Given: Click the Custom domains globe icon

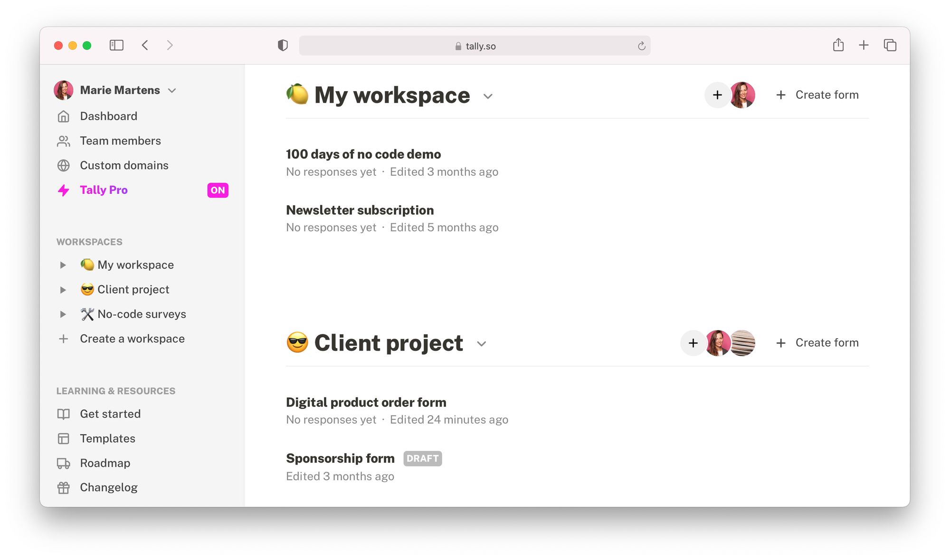Looking at the screenshot, I should pyautogui.click(x=64, y=165).
